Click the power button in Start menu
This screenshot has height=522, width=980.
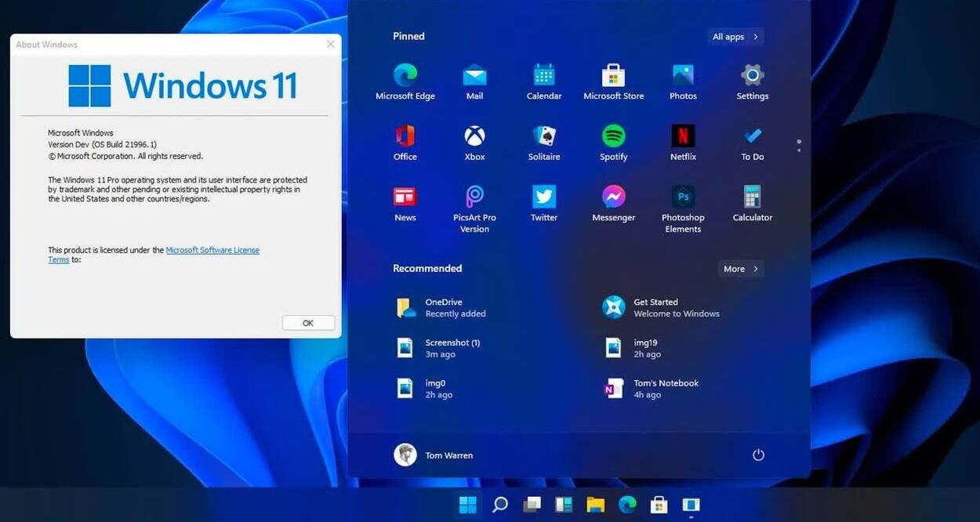tap(758, 455)
